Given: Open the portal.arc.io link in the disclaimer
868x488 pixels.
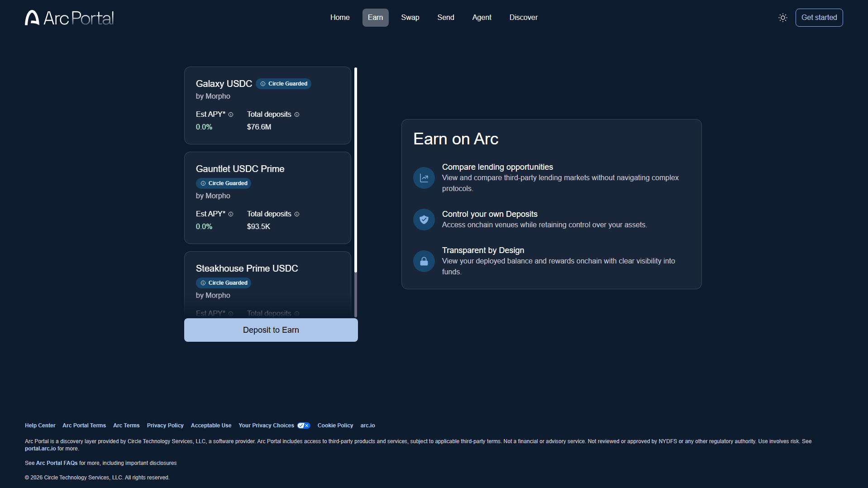Looking at the screenshot, I should 40,449.
